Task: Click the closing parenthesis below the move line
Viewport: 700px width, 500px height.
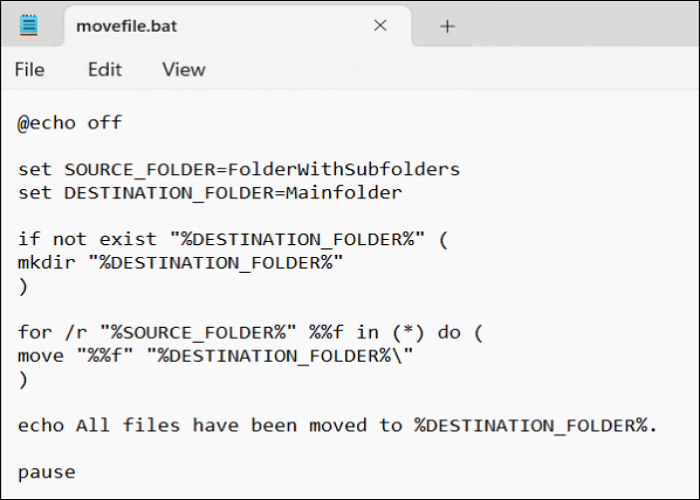Action: click(23, 379)
